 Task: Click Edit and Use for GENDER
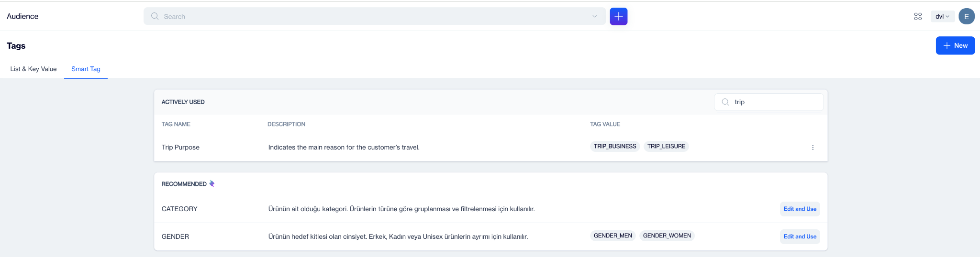[x=800, y=236]
